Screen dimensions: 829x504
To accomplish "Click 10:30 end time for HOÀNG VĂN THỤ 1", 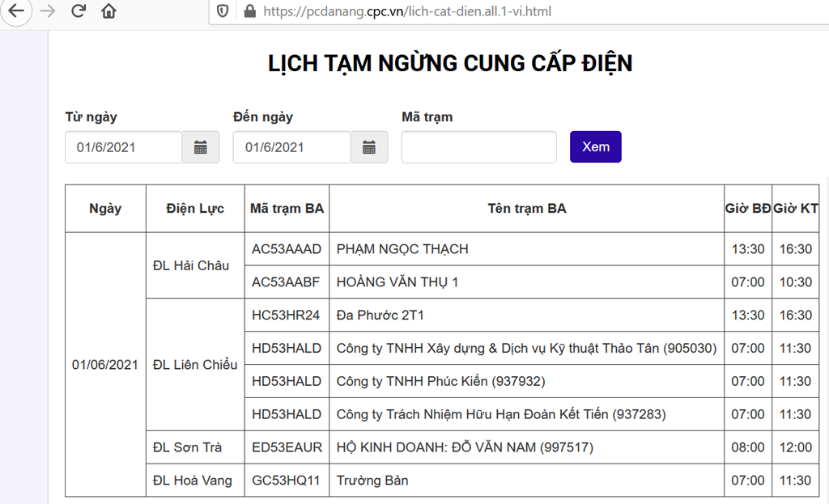I will coord(795,282).
